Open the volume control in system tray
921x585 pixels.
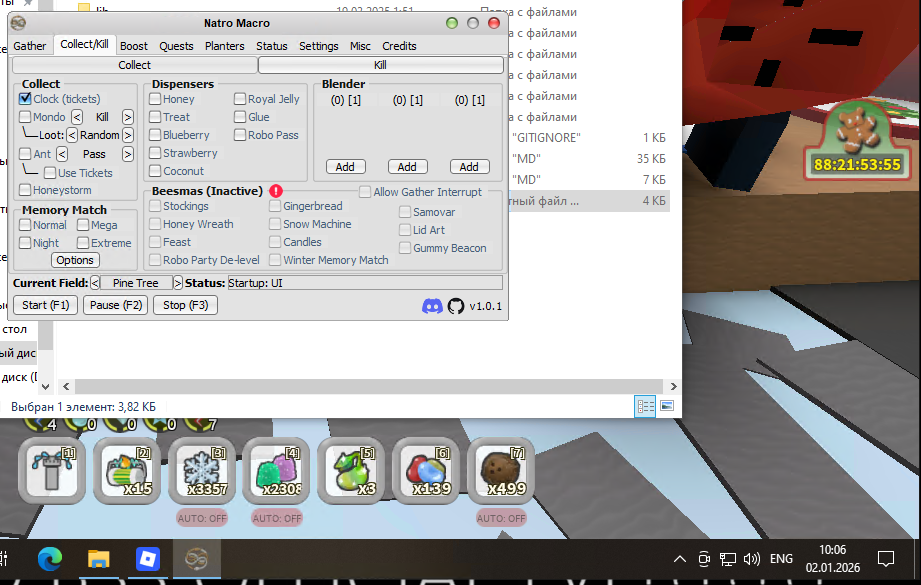(752, 559)
